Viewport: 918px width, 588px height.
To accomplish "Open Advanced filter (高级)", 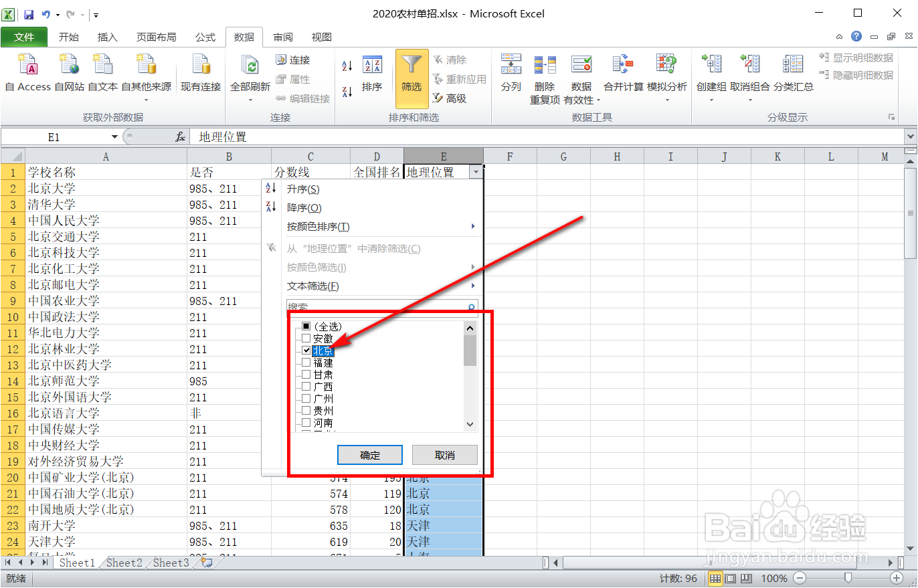I will tap(450, 98).
